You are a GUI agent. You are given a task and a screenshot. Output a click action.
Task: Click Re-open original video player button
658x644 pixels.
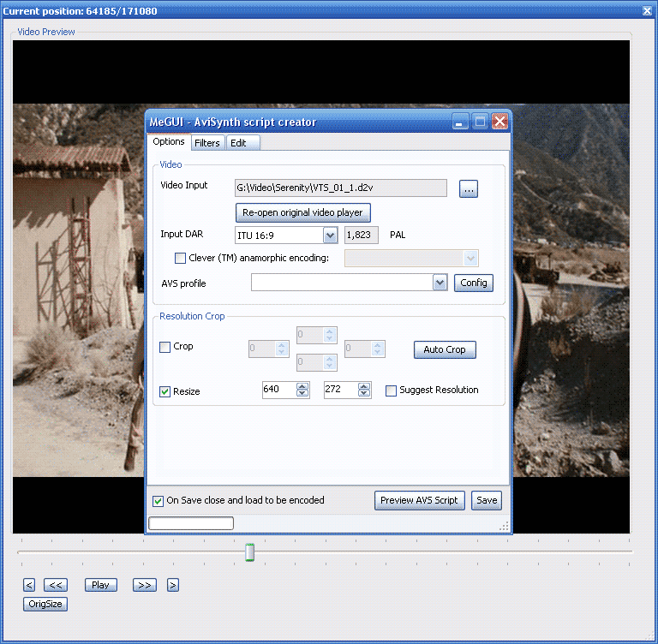pyautogui.click(x=302, y=212)
